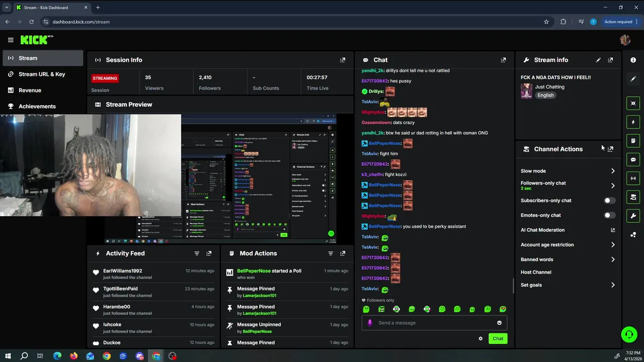Pop out the Chat panel
Viewport: 644px width, 362px height.
[x=503, y=60]
